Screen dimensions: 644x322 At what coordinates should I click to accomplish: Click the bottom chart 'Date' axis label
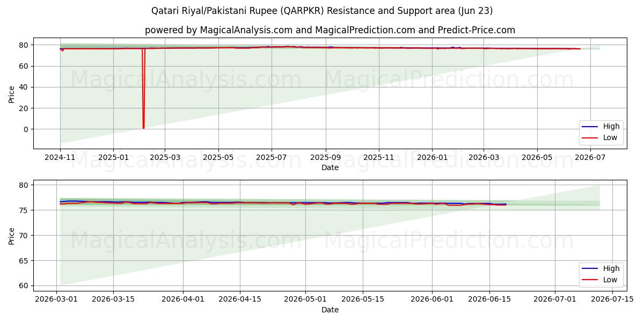click(330, 310)
